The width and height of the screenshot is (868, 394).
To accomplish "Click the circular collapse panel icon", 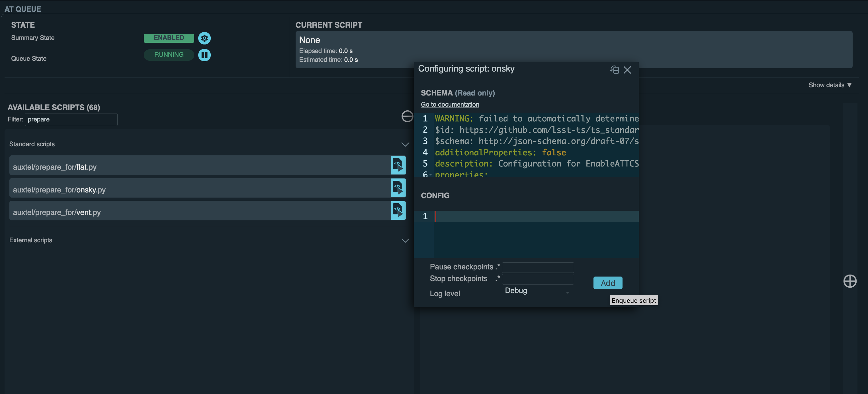I will click(x=407, y=116).
